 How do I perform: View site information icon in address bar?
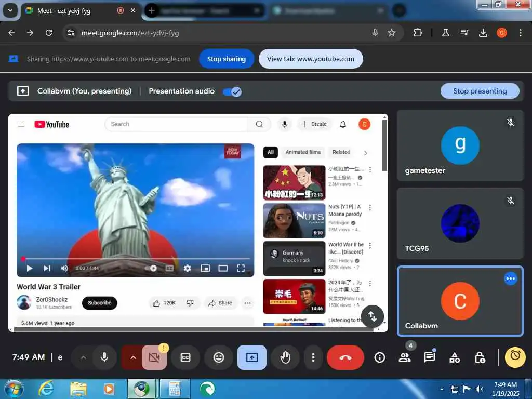[71, 33]
